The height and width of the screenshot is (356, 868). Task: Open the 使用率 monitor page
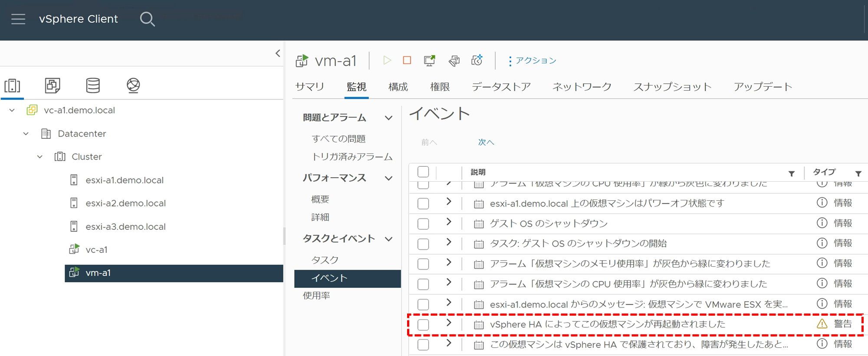pyautogui.click(x=316, y=296)
